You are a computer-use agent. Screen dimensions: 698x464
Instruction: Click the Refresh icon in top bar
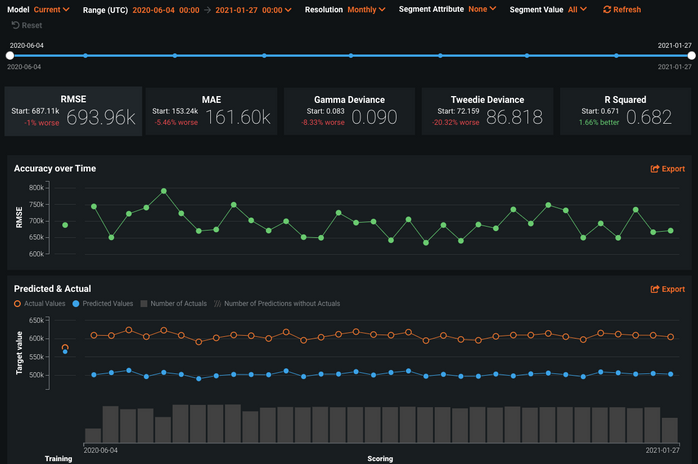click(x=607, y=9)
